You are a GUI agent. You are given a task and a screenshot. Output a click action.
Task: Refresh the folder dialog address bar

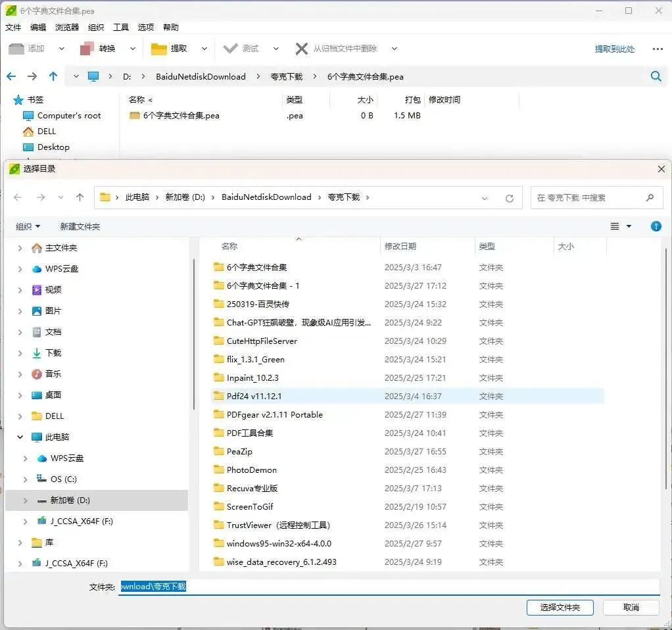pyautogui.click(x=509, y=198)
